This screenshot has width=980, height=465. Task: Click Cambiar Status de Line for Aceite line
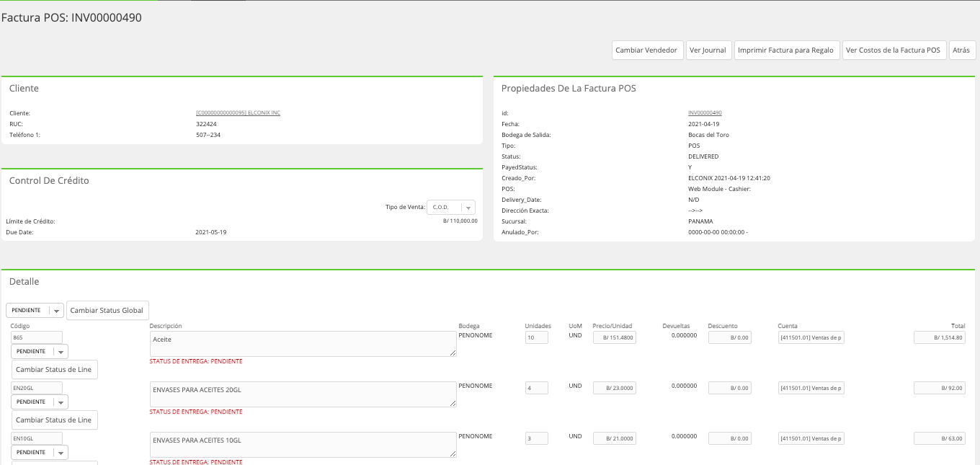tap(54, 370)
